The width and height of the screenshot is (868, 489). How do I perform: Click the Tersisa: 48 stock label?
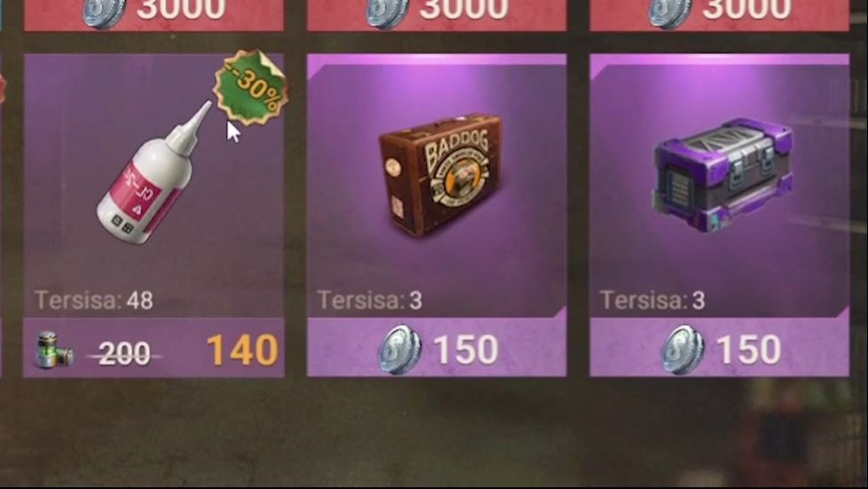[x=93, y=301]
